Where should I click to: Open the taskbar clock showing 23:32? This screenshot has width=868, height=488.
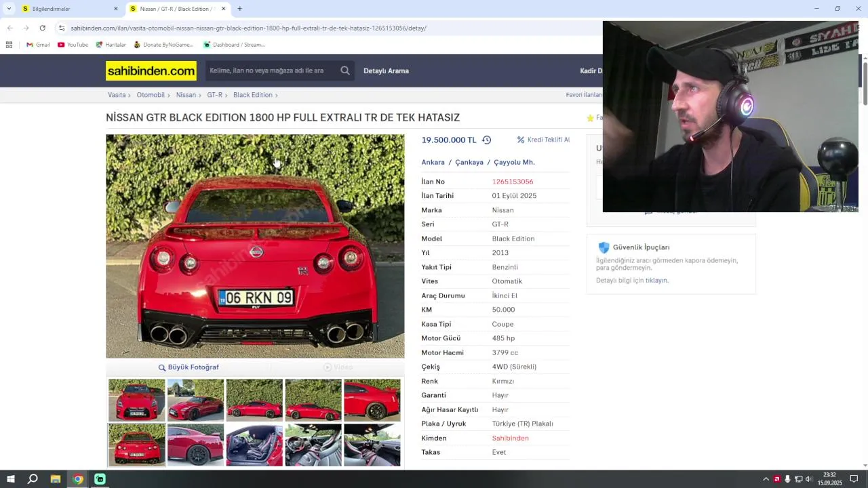click(x=829, y=479)
